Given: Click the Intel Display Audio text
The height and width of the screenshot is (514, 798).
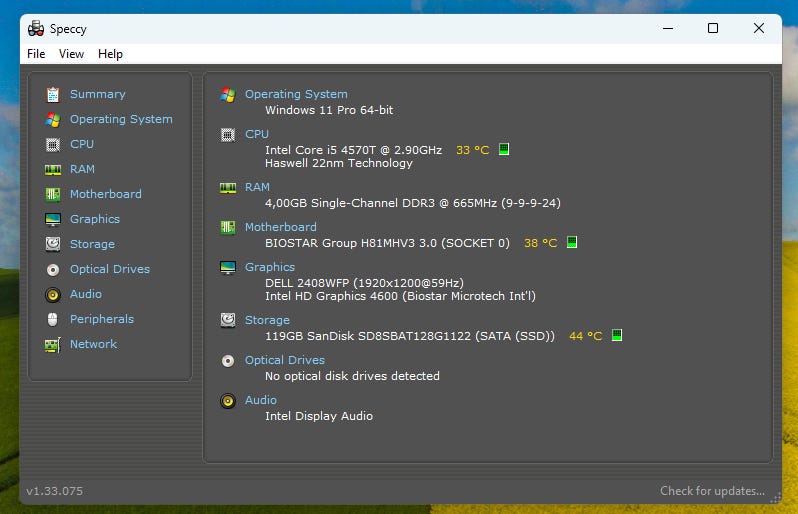Looking at the screenshot, I should [x=319, y=416].
